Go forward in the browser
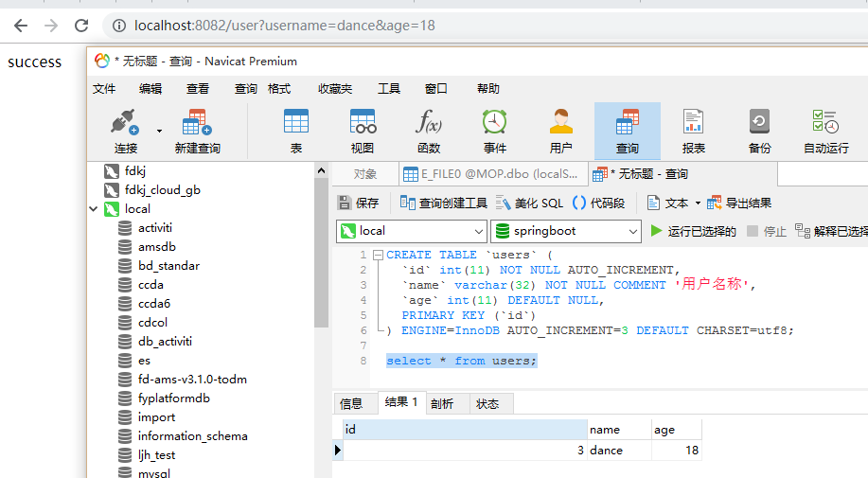This screenshot has width=868, height=478. point(51,26)
